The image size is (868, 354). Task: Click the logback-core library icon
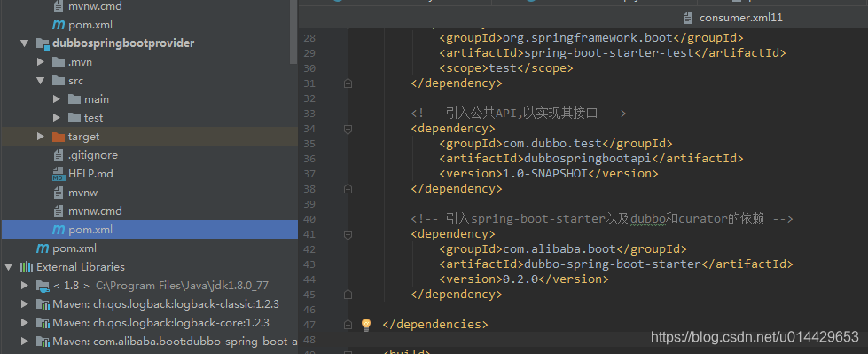tap(43, 323)
